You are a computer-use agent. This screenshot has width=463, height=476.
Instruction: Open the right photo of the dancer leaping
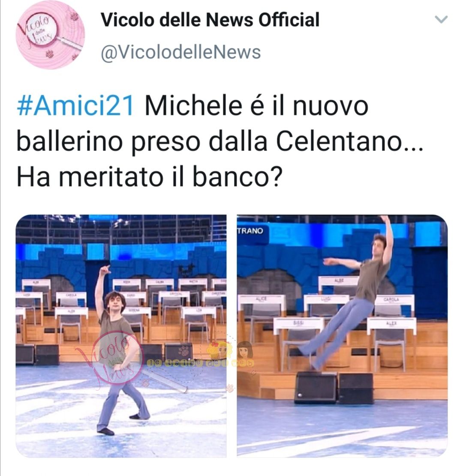pos(342,336)
